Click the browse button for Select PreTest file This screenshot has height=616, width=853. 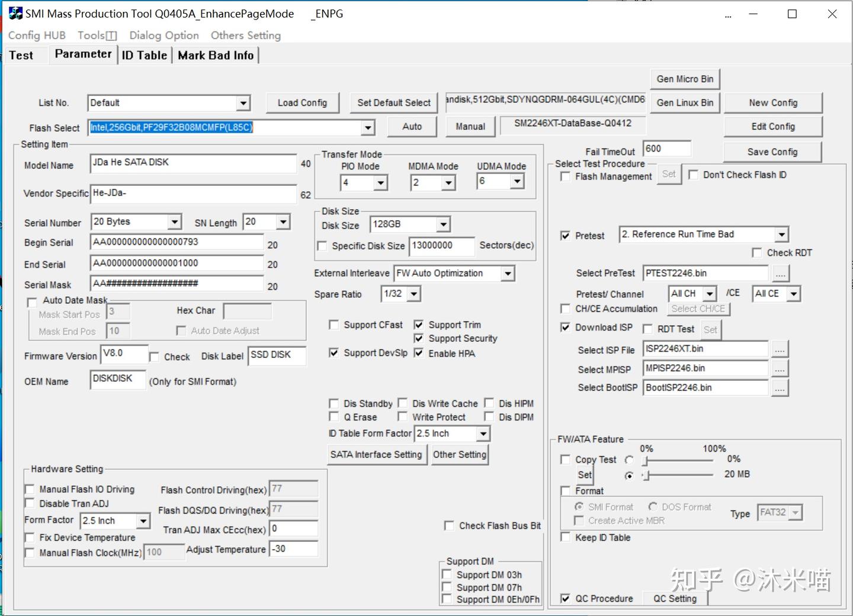(780, 274)
